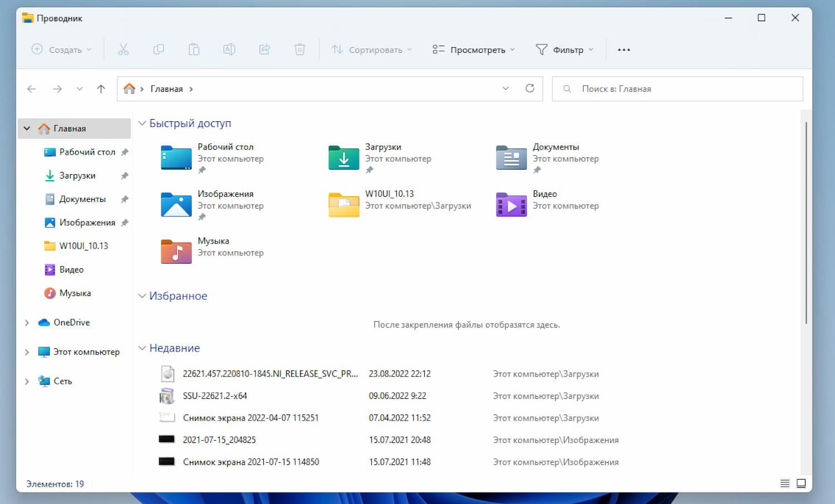Collapse the Недавние section
The height and width of the screenshot is (504, 835).
[142, 348]
